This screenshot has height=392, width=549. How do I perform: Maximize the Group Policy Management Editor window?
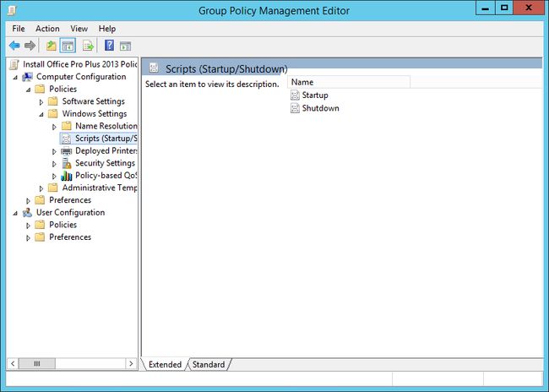pos(504,8)
